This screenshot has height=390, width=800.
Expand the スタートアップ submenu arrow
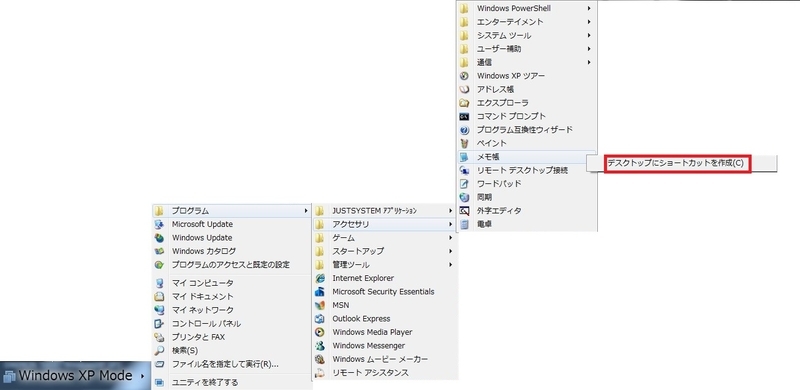pos(451,251)
